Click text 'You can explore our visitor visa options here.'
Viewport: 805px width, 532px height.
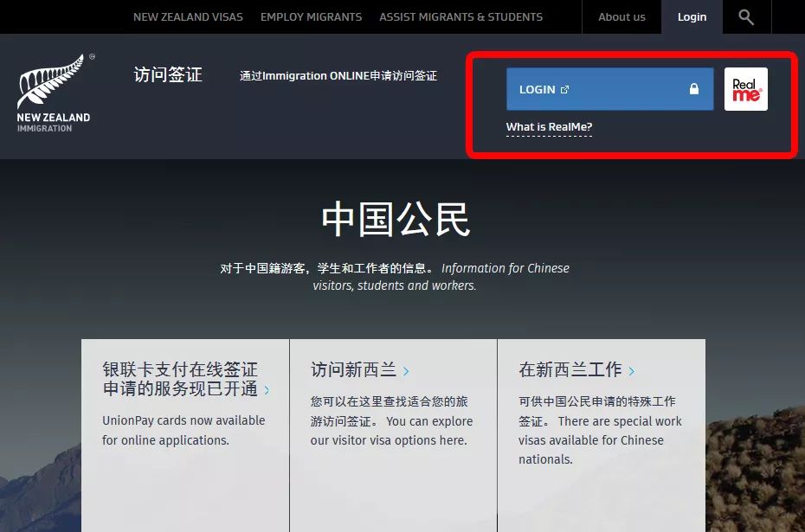[x=392, y=431]
